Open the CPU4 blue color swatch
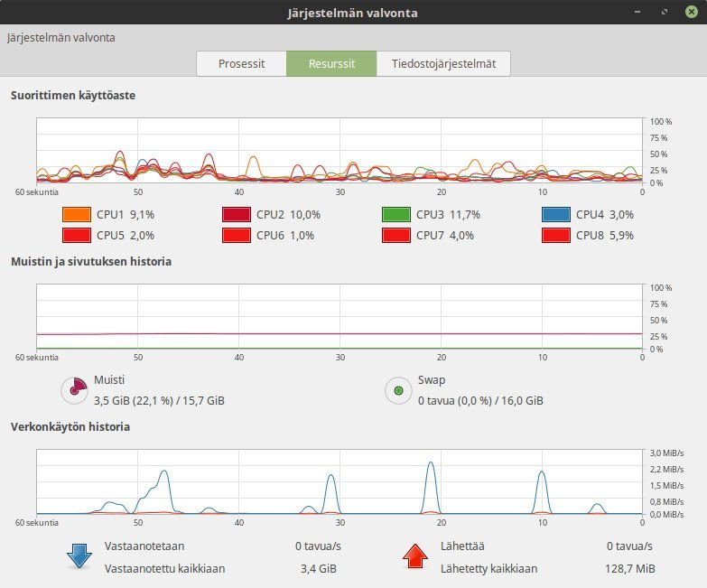The height and width of the screenshot is (588, 707). click(x=555, y=215)
